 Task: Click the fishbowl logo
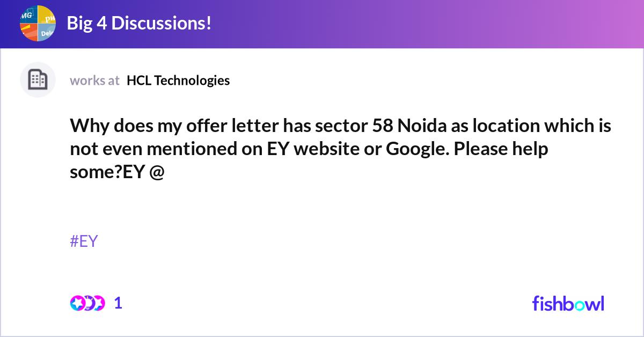(x=568, y=303)
